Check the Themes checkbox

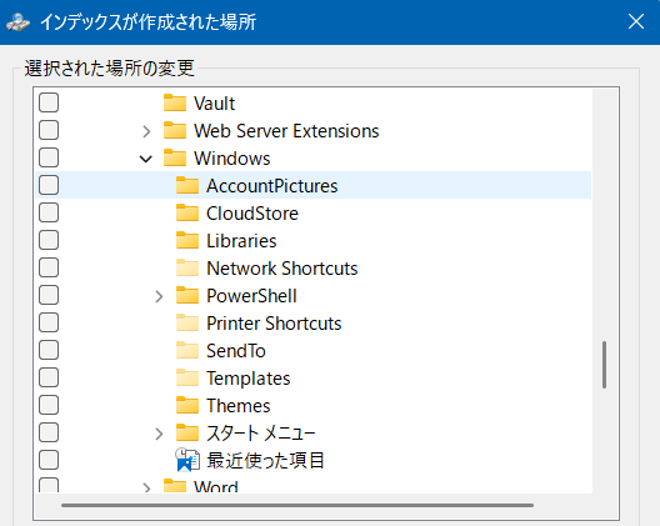click(49, 405)
